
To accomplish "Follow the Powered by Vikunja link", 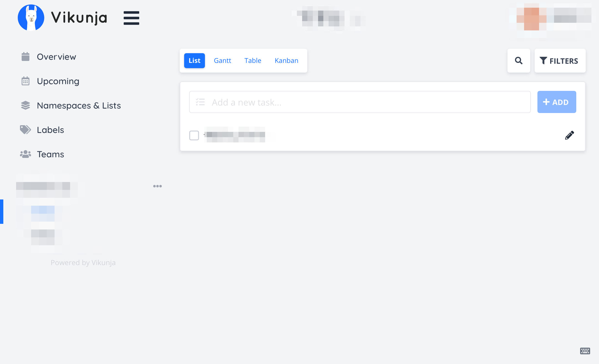I will point(83,263).
